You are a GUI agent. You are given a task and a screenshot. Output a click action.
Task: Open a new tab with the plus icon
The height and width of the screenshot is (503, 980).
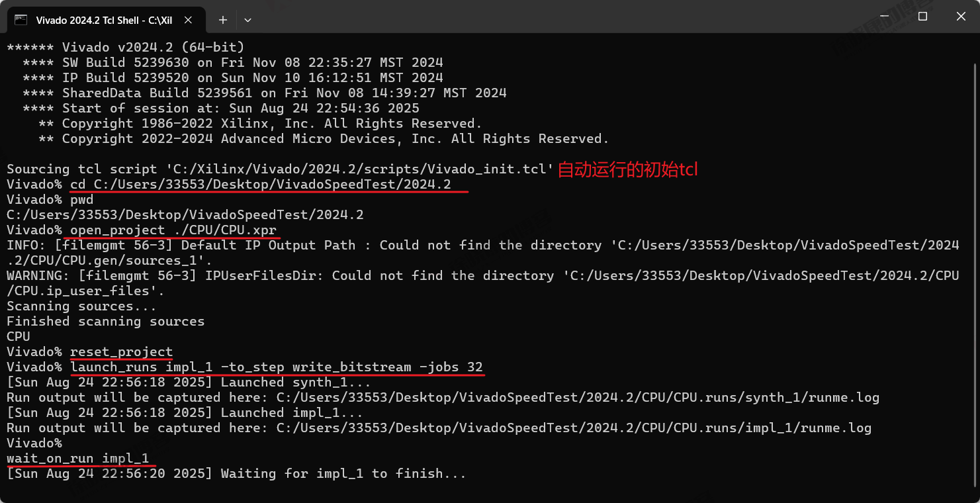click(223, 20)
